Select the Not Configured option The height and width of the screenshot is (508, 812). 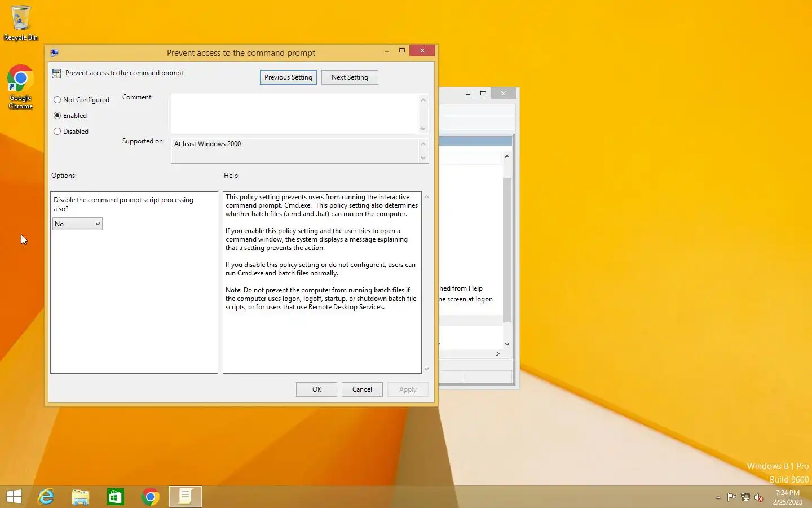pos(81,100)
